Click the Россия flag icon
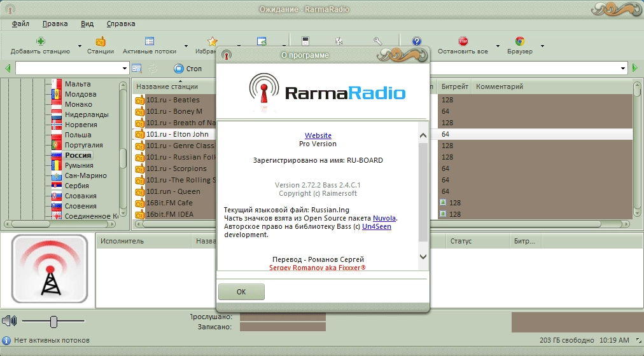This screenshot has width=644, height=356. click(57, 156)
